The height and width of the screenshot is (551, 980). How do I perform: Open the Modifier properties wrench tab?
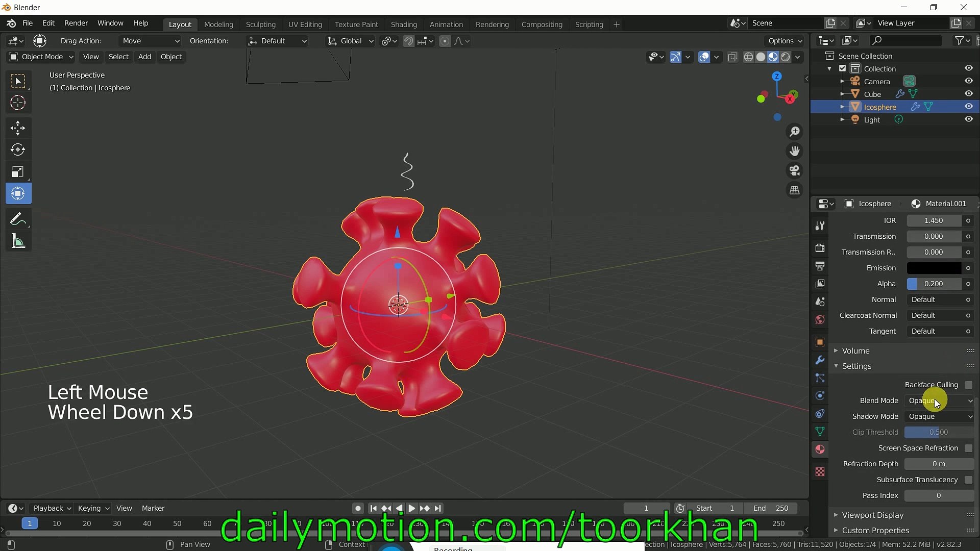(x=820, y=360)
